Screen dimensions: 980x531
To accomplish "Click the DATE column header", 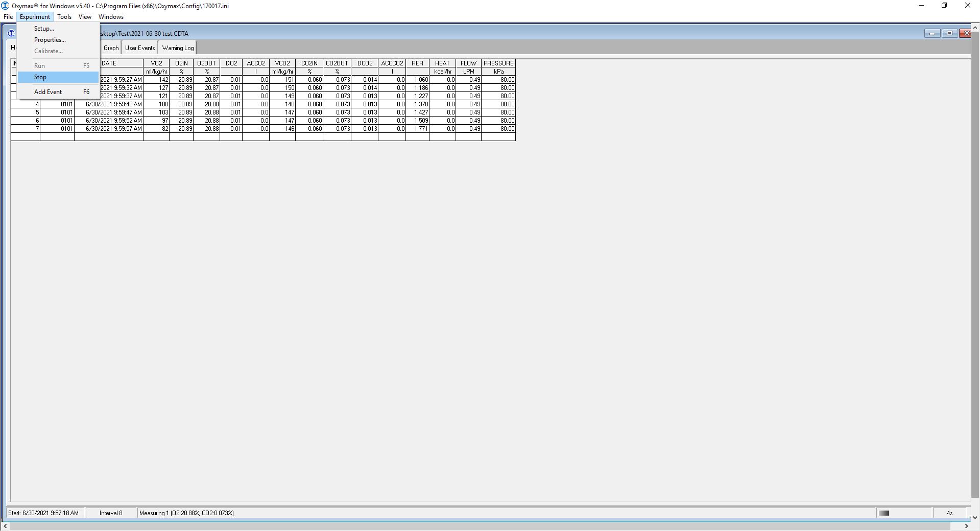I will [109, 63].
